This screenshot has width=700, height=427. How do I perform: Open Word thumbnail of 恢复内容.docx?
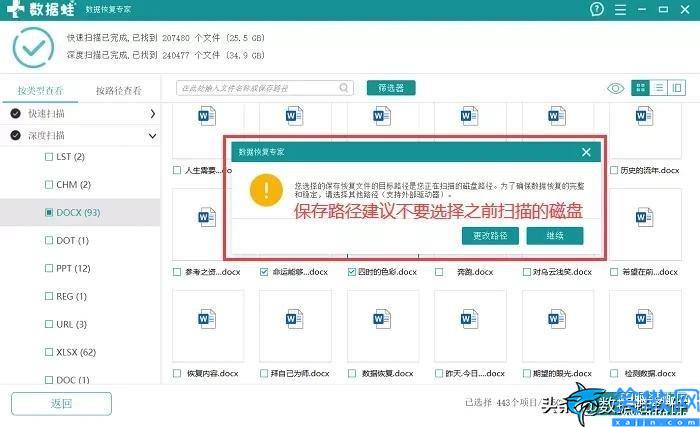tap(207, 319)
